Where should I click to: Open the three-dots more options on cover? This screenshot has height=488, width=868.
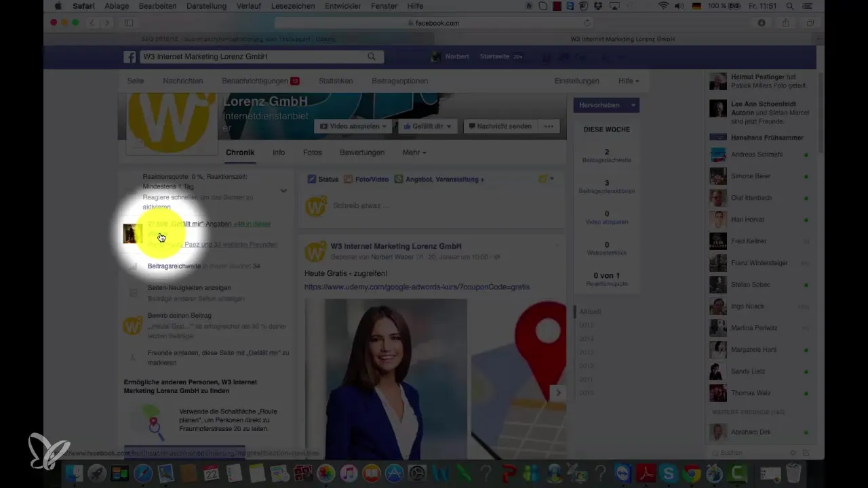pyautogui.click(x=549, y=126)
